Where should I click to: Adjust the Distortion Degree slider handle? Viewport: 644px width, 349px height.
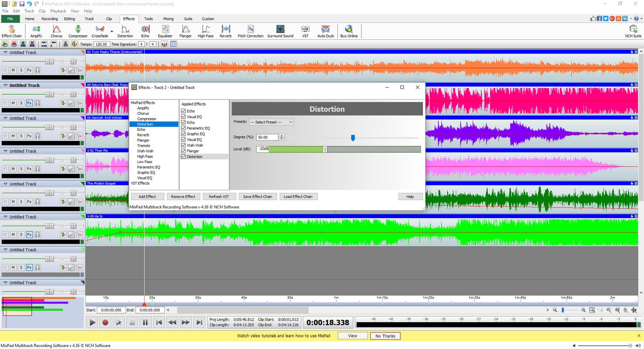pos(353,138)
